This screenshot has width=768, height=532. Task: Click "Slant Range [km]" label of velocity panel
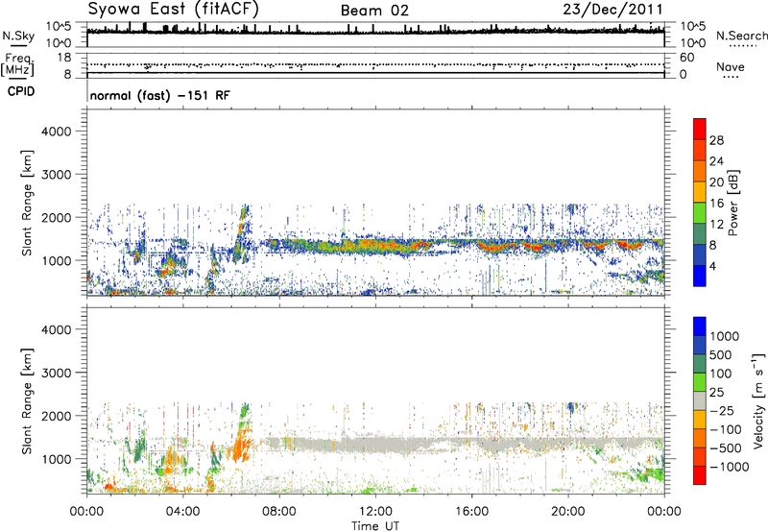pyautogui.click(x=27, y=401)
